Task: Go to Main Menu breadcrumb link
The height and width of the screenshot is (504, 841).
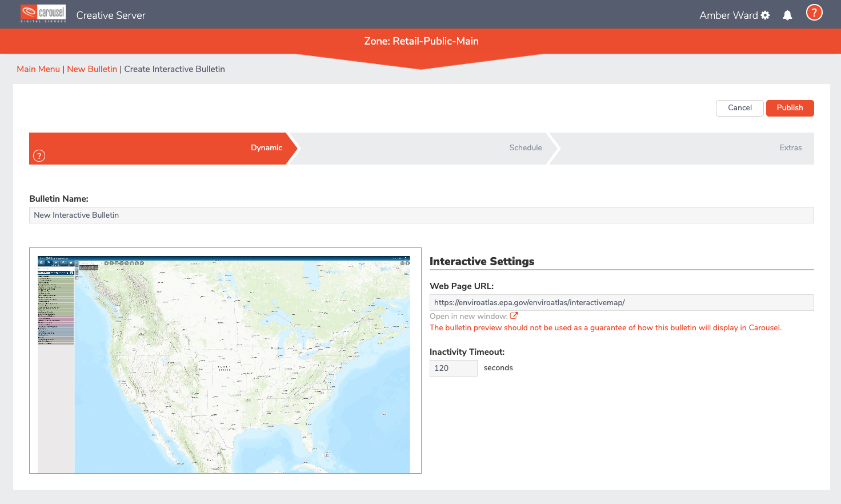Action: click(x=38, y=69)
